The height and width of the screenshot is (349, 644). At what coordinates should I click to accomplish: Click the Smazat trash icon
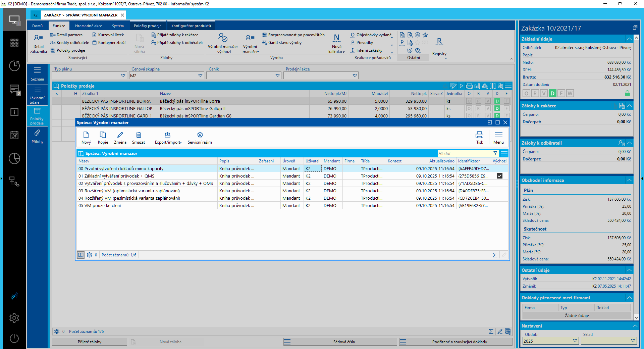coord(139,135)
